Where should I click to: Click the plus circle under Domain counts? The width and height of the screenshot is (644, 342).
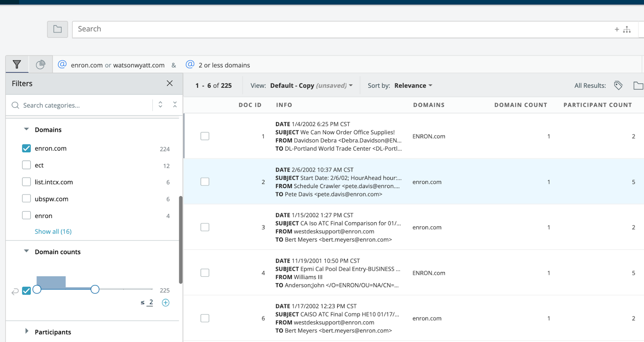coord(165,303)
